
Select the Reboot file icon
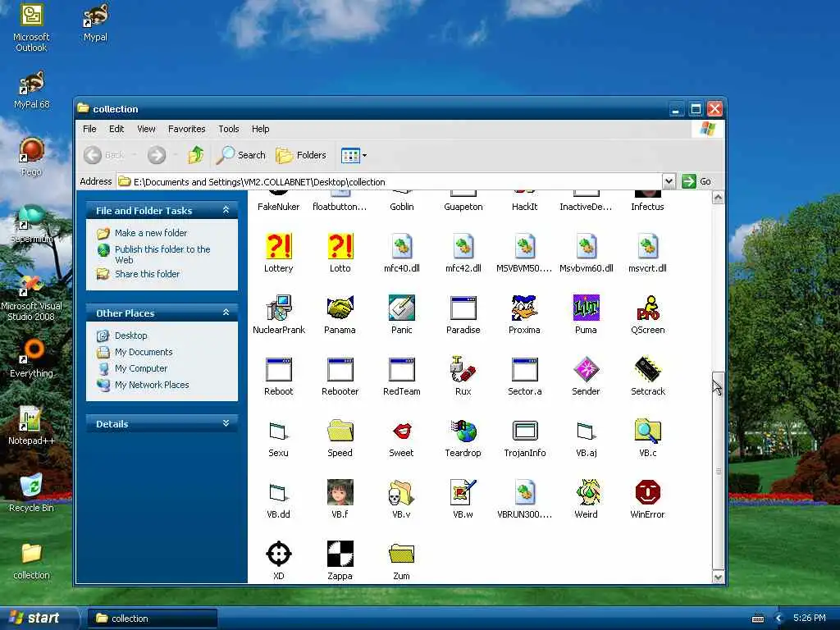tap(279, 370)
